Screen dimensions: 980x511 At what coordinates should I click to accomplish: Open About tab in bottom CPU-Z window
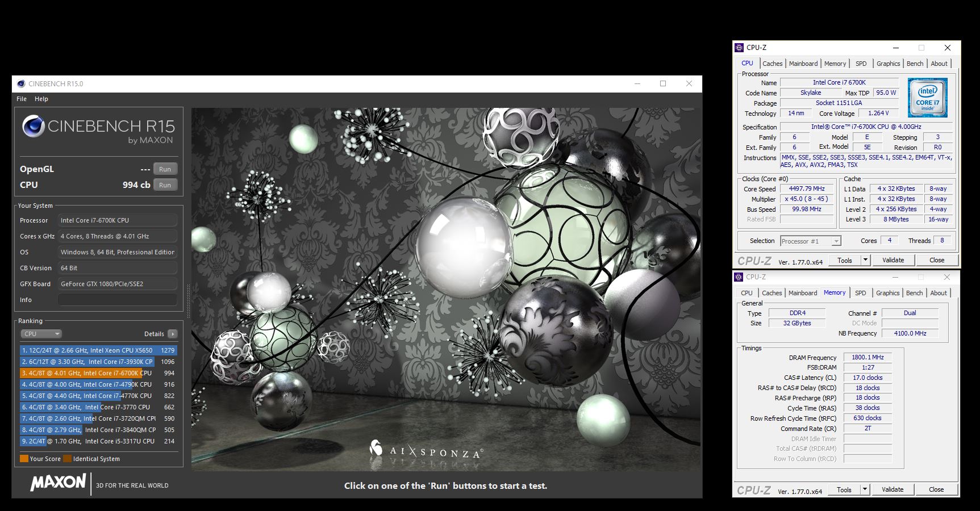pos(939,293)
